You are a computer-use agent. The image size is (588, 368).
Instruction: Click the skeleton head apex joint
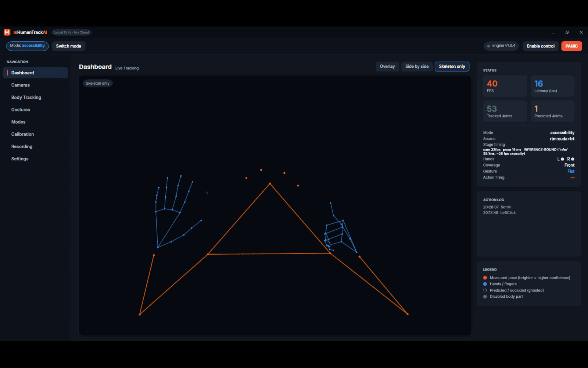point(270,183)
